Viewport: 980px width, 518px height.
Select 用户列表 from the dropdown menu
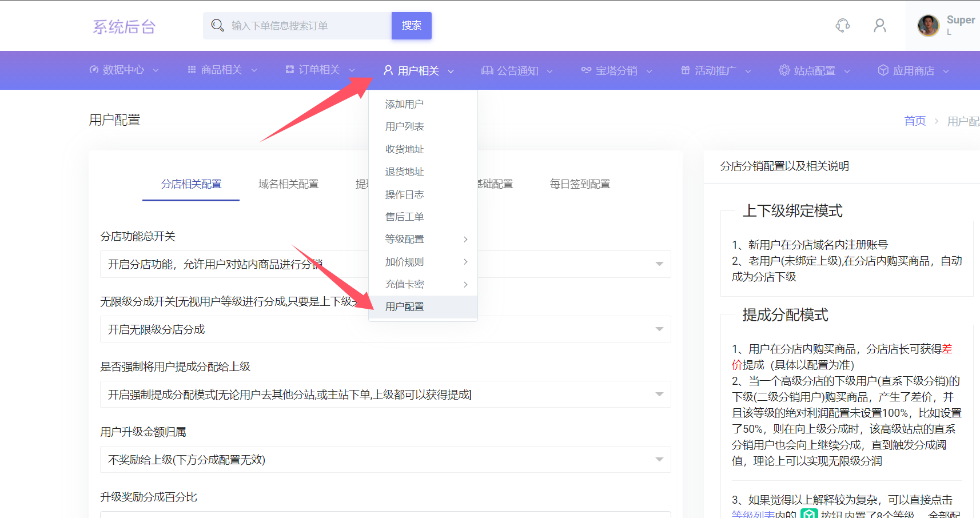(x=404, y=126)
